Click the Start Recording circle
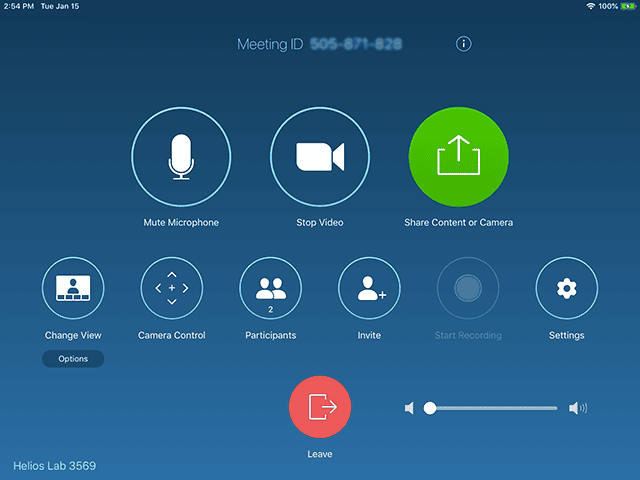This screenshot has height=480, width=640. point(468,288)
